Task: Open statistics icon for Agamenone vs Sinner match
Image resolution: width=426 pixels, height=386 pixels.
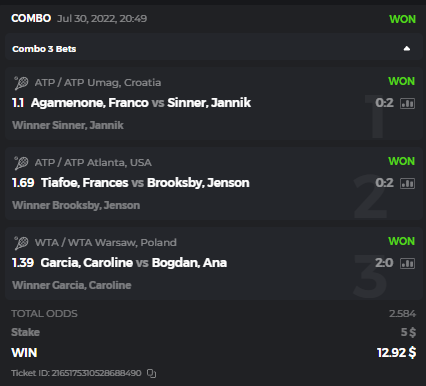Action: tap(407, 103)
